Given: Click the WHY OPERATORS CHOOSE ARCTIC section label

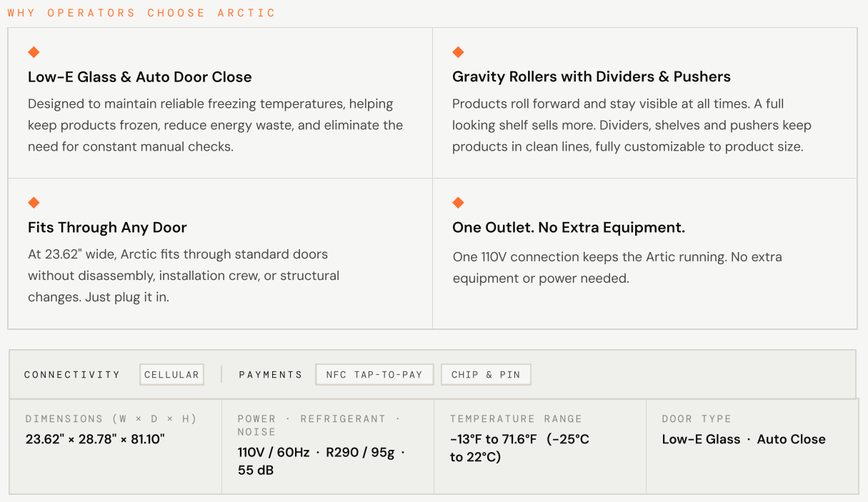Looking at the screenshot, I should (x=141, y=13).
